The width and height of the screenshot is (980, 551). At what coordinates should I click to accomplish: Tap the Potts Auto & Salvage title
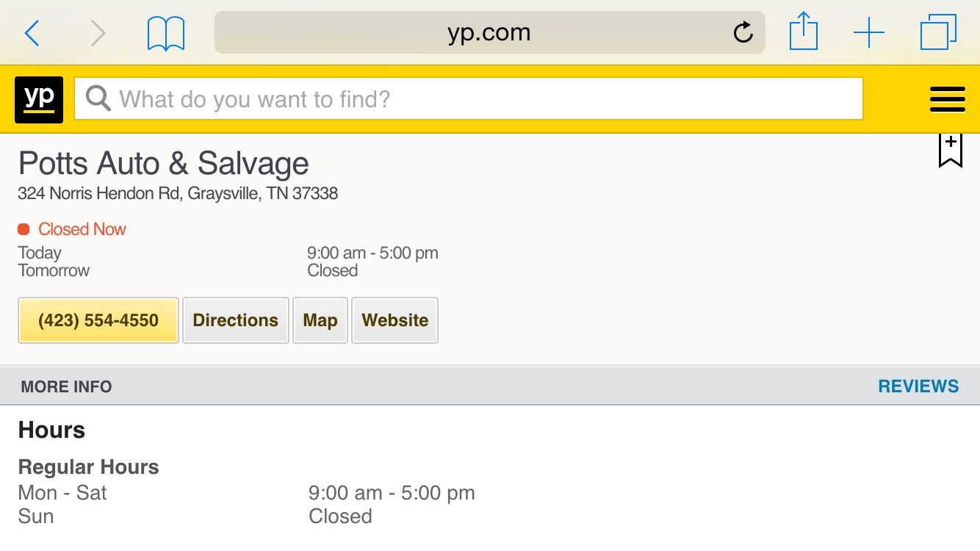(163, 163)
